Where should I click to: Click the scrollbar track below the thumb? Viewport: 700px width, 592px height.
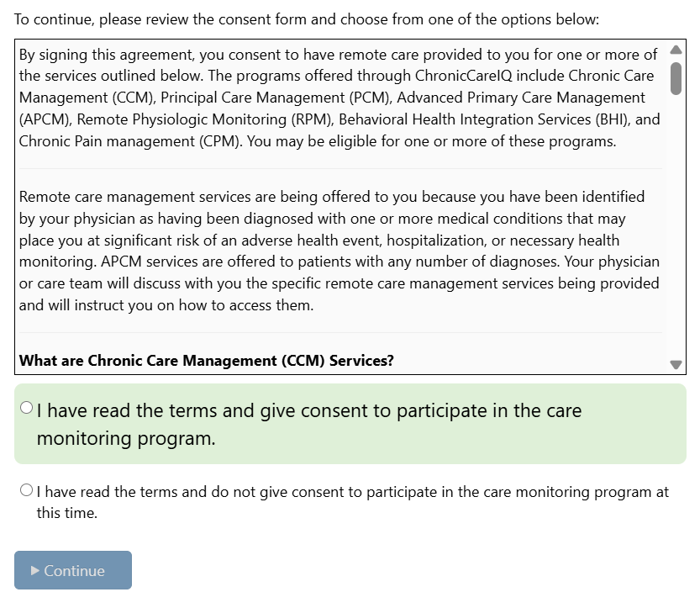676,225
